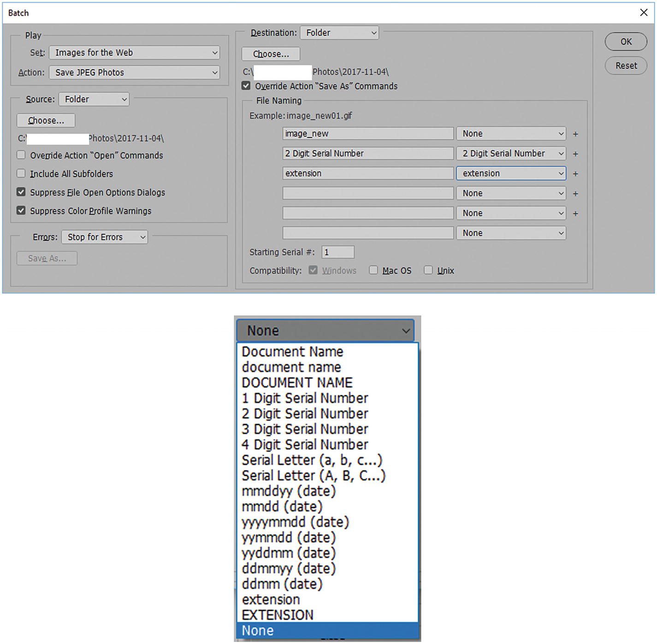Choose "yyyymmdd (date)" from the list
The image size is (657, 644).
coord(327,523)
